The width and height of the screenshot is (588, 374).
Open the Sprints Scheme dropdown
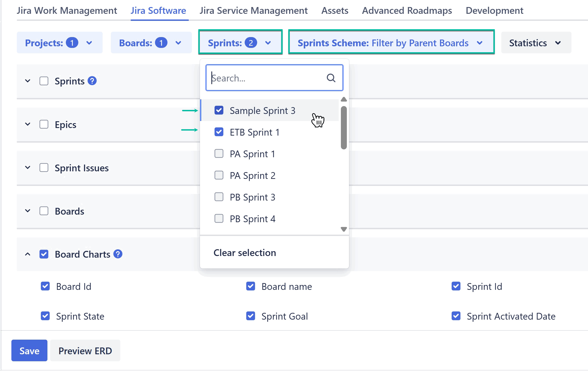tap(391, 43)
